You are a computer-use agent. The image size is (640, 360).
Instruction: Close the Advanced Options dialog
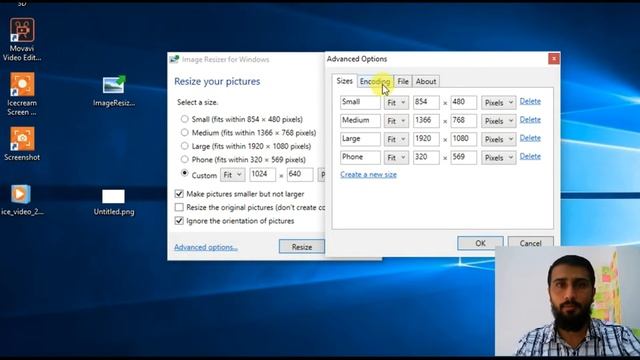click(553, 59)
